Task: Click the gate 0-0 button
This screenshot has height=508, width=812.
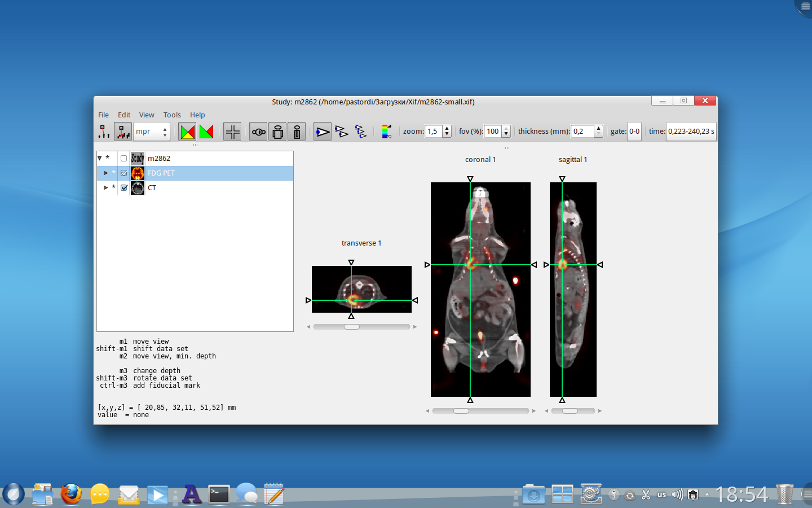Action: (634, 132)
